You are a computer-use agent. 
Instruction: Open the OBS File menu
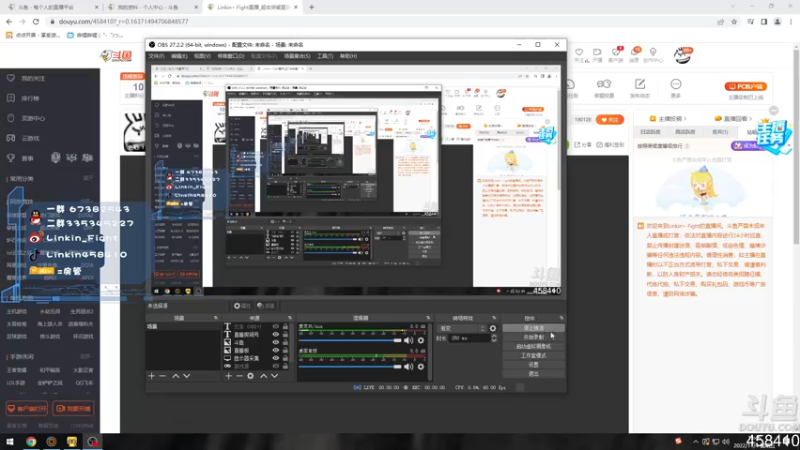157,56
